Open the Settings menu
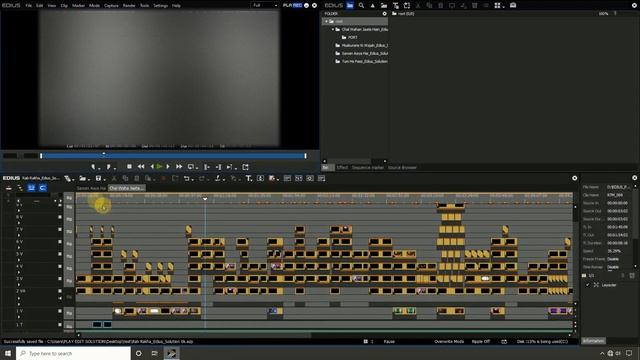This screenshot has width=640, height=360. (x=160, y=6)
